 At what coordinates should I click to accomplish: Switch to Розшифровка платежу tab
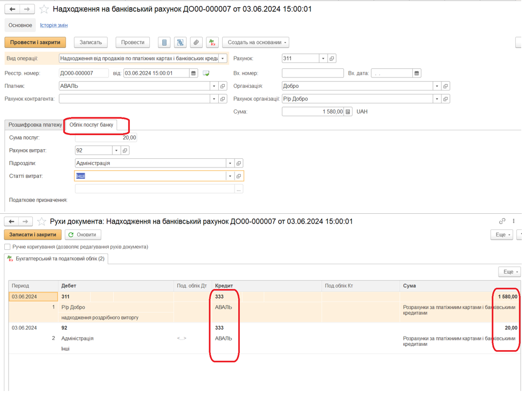pos(35,125)
